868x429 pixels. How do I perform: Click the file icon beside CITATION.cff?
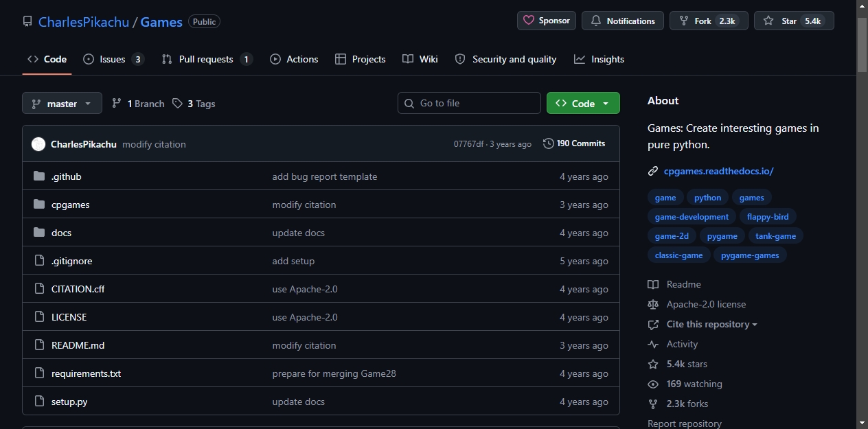(38, 289)
